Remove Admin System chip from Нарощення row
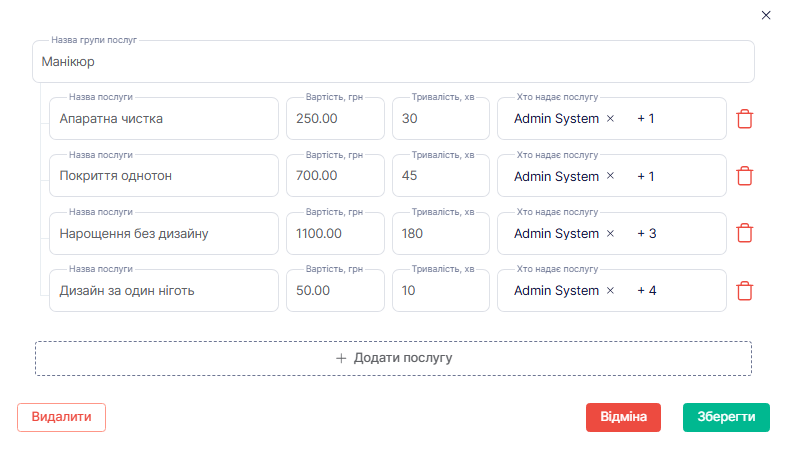Viewport: 786px width, 453px height. pos(610,233)
